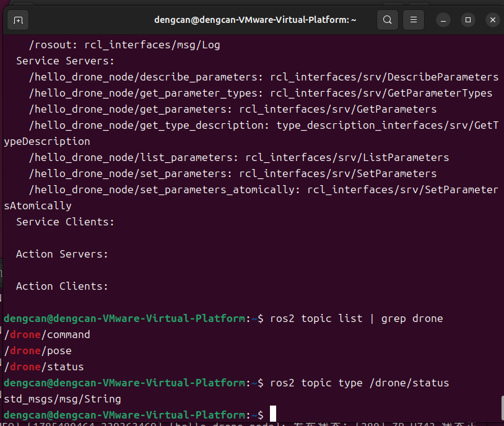Click the get_type_description service line
The height and width of the screenshot is (426, 504).
264,126
